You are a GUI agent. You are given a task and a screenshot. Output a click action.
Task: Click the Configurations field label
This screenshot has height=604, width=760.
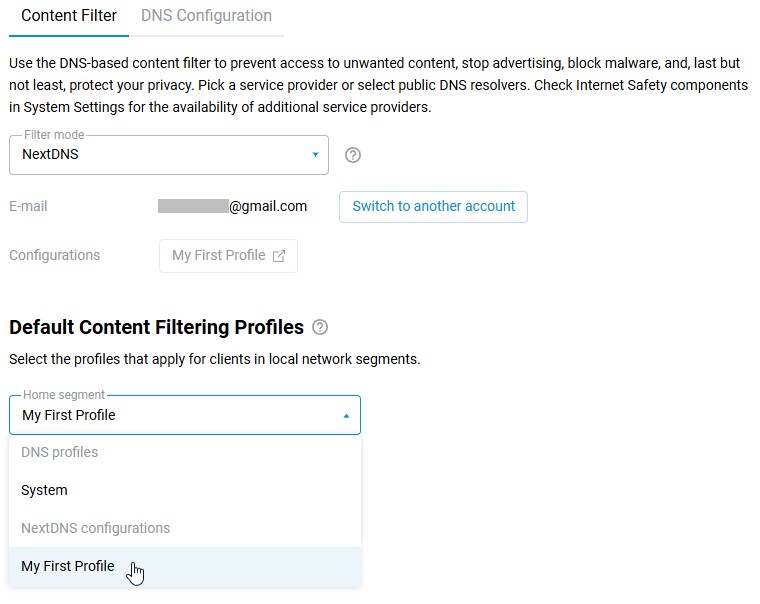(x=54, y=255)
